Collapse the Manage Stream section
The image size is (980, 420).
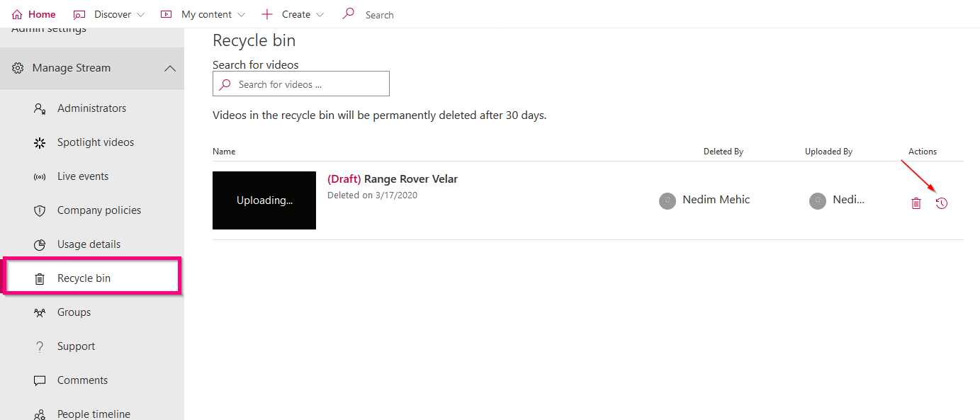point(169,68)
